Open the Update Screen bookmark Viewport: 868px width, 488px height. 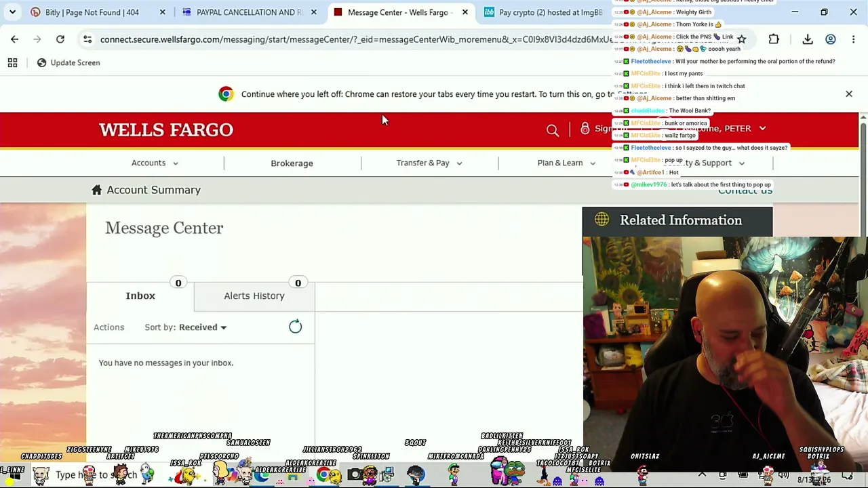[68, 62]
